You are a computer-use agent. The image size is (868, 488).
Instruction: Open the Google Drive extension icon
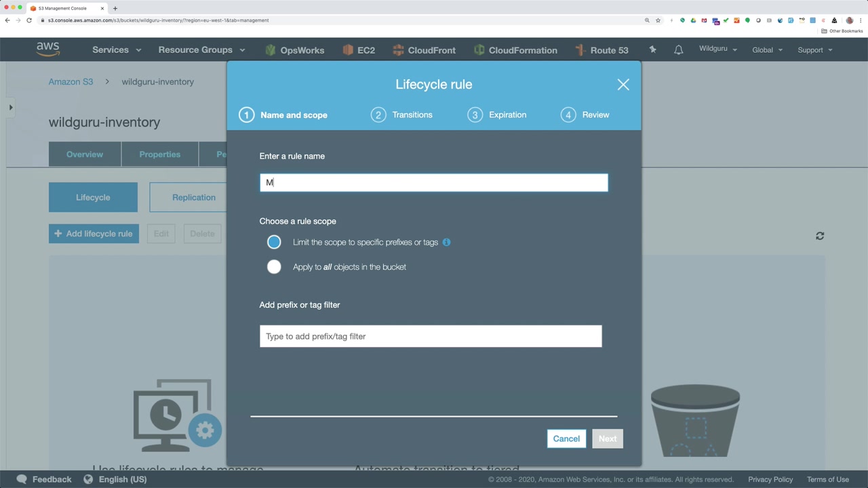(x=693, y=20)
